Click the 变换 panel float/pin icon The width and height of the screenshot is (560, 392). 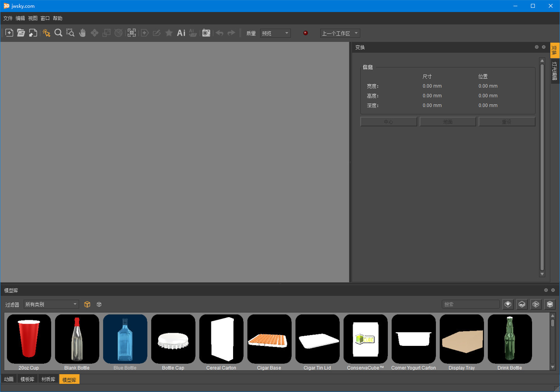[x=537, y=47]
